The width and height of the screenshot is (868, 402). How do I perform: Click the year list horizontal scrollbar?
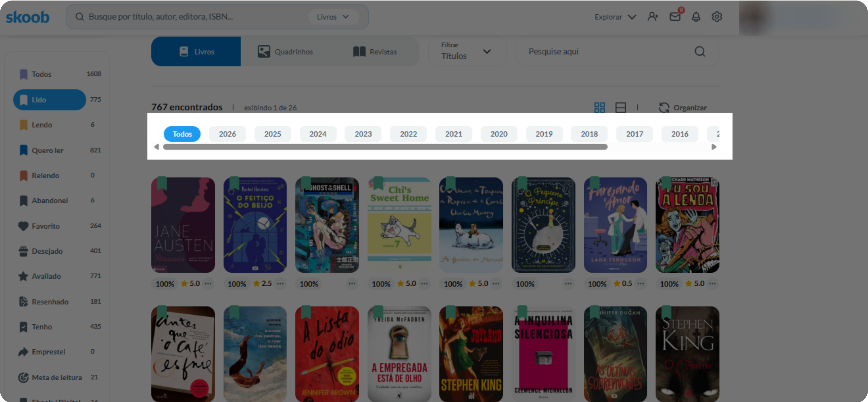(385, 147)
